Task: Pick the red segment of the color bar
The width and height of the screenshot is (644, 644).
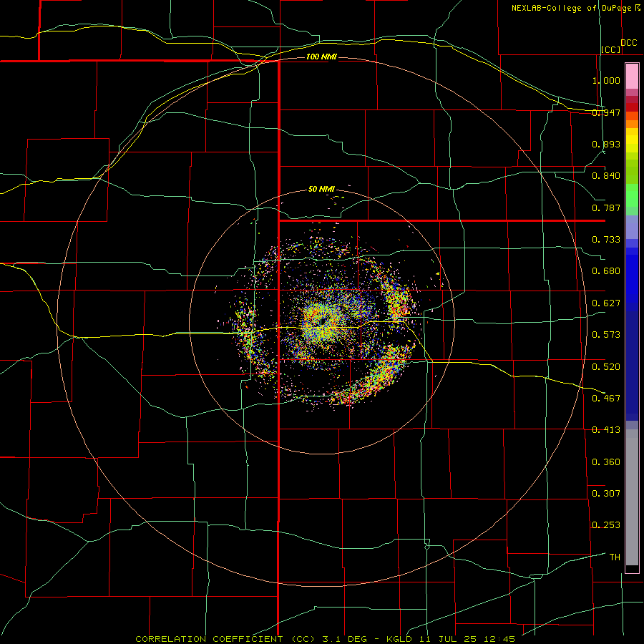Action: pos(632,107)
